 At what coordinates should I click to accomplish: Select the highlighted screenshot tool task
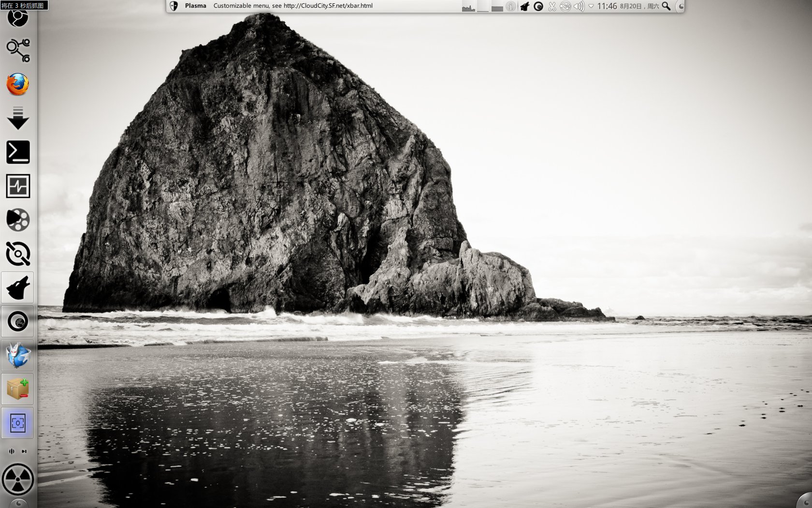[x=18, y=423]
